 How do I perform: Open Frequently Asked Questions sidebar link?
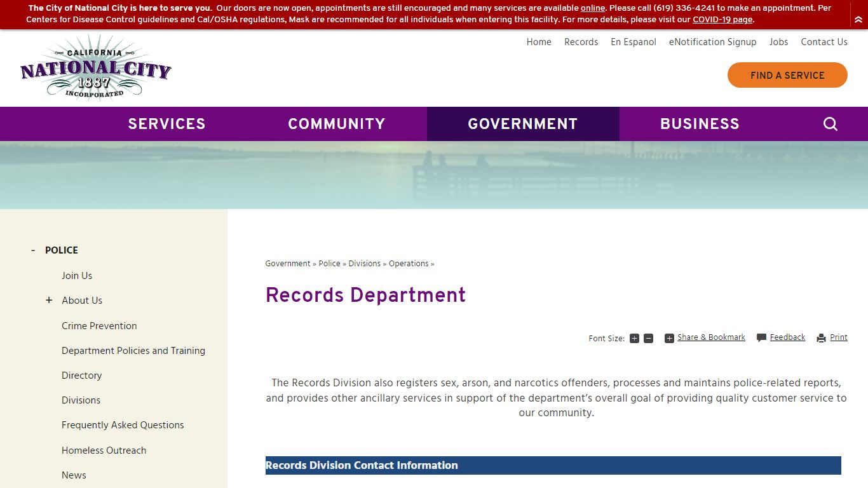tap(123, 425)
